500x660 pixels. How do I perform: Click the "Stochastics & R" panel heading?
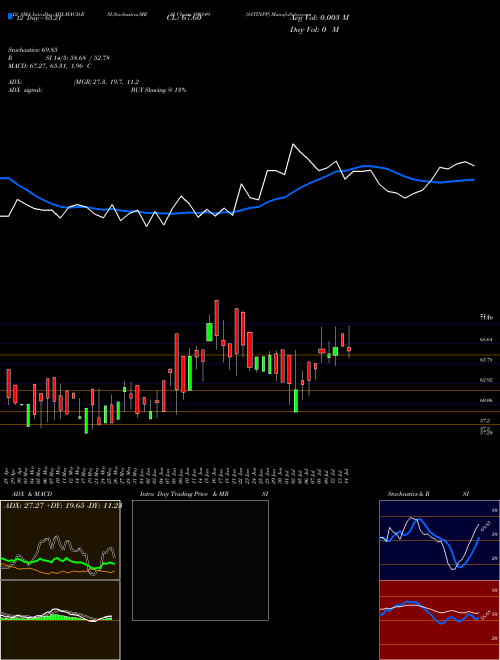click(408, 494)
